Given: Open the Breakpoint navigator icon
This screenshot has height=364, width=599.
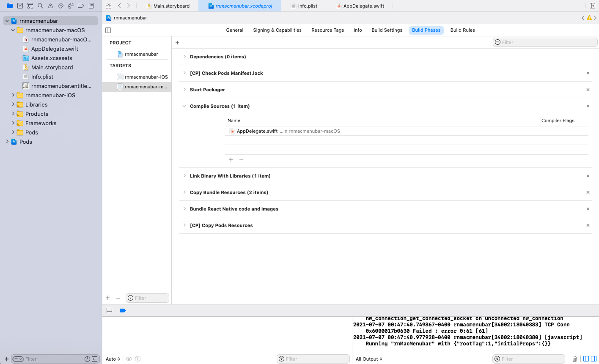Looking at the screenshot, I should [x=81, y=6].
